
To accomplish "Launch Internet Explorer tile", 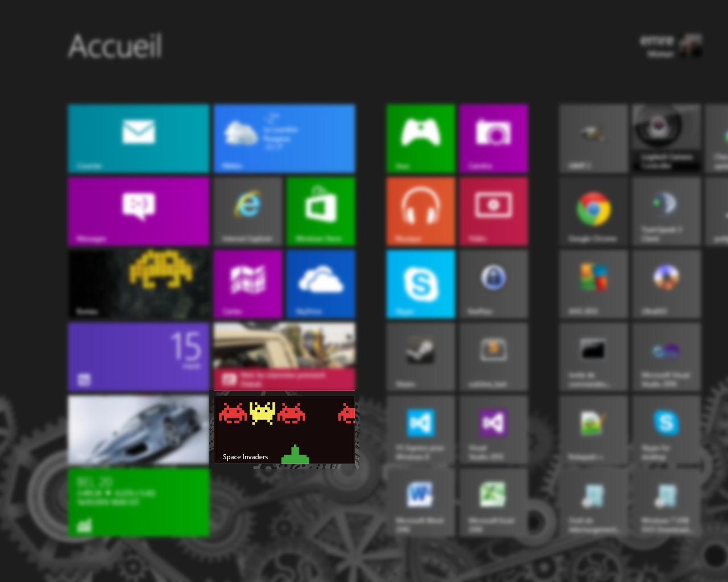I will [248, 211].
